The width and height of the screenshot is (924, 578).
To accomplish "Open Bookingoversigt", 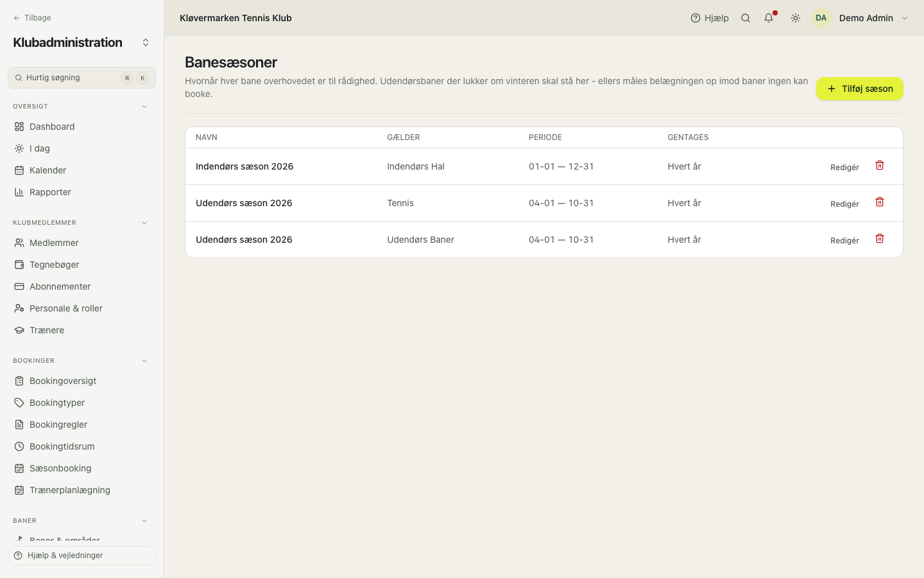I will [x=81, y=381].
